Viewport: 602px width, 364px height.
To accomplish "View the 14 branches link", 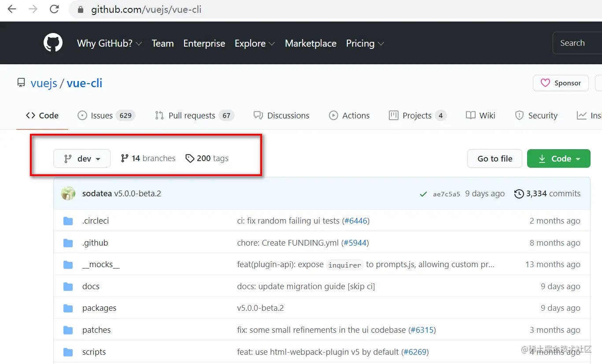I will (x=148, y=158).
